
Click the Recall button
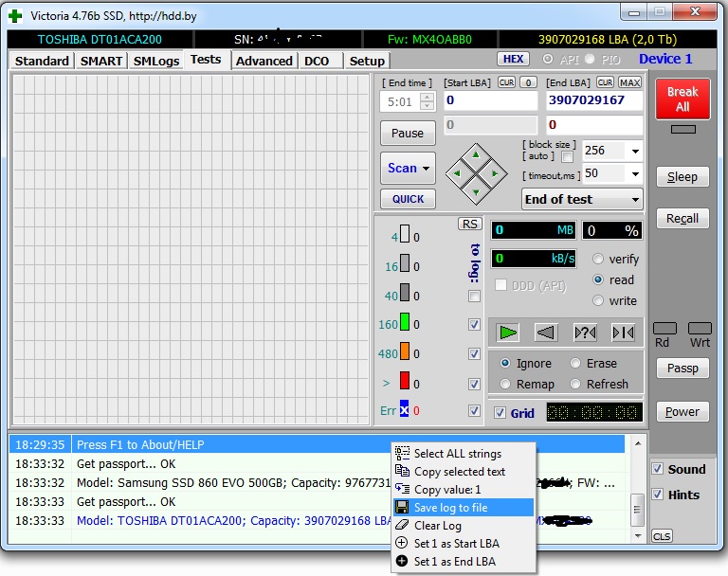point(682,218)
